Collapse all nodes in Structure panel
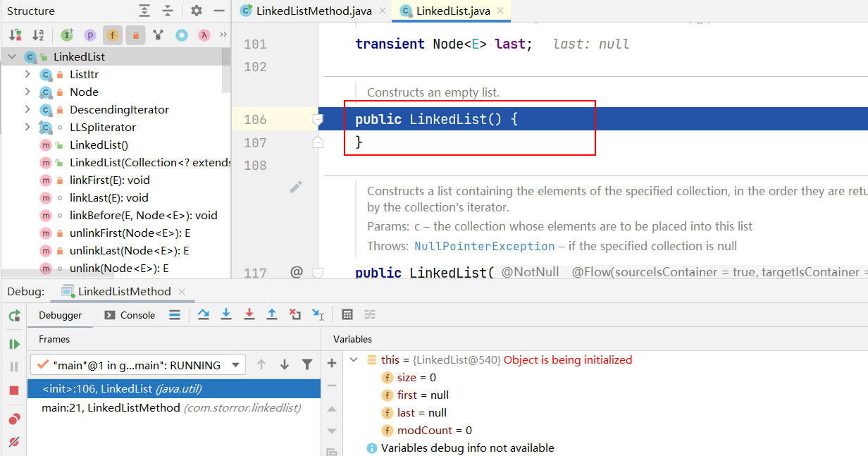 pyautogui.click(x=168, y=11)
